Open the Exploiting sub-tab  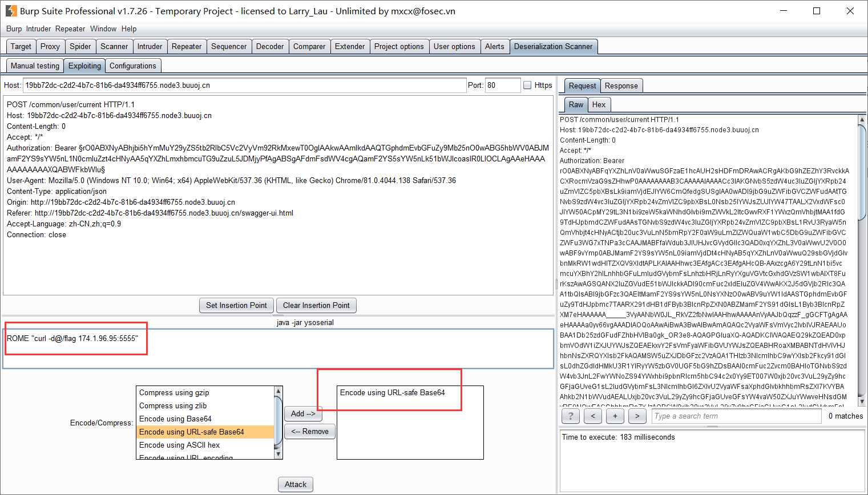[x=84, y=66]
